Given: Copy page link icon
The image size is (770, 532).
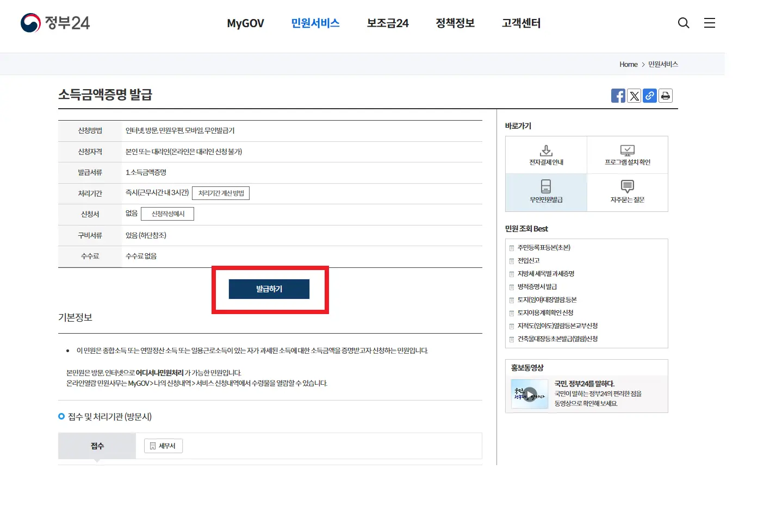Looking at the screenshot, I should tap(650, 96).
